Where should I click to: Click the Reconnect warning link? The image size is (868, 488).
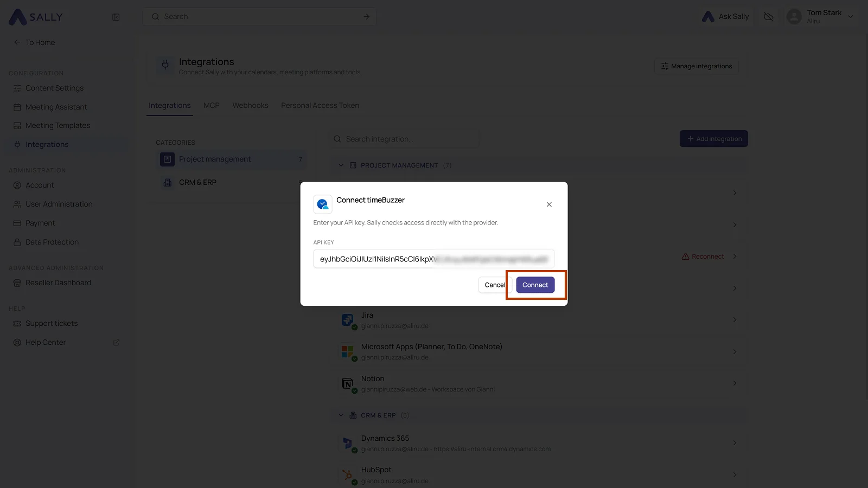click(703, 256)
